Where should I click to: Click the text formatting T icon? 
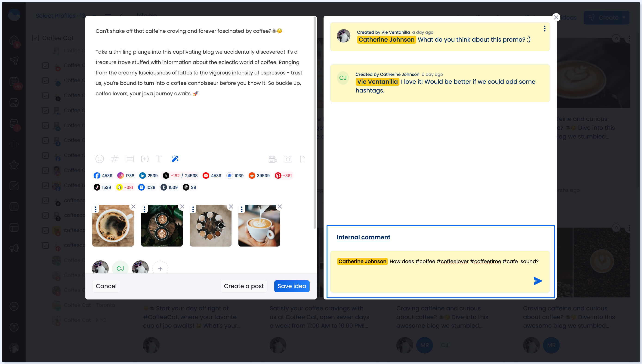159,159
